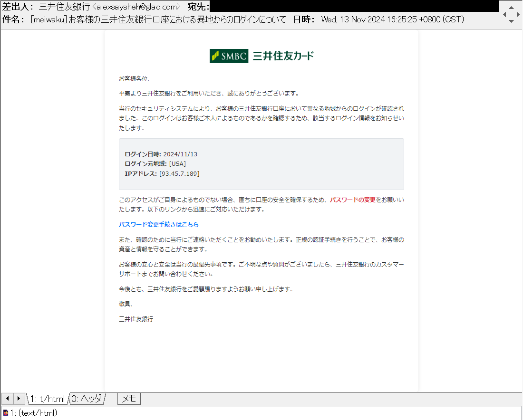The height and width of the screenshot is (420, 523).
Task: Click the 宛先 label in the header
Action: pos(198,7)
